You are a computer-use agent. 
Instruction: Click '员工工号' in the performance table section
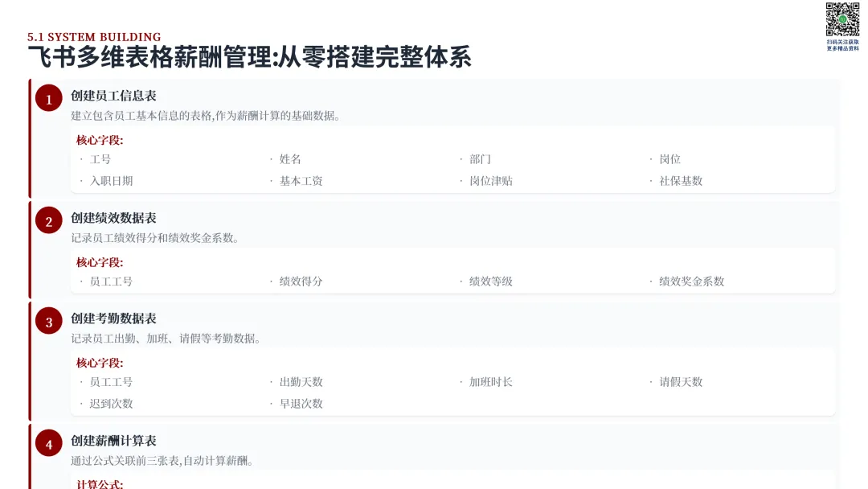[x=111, y=281]
